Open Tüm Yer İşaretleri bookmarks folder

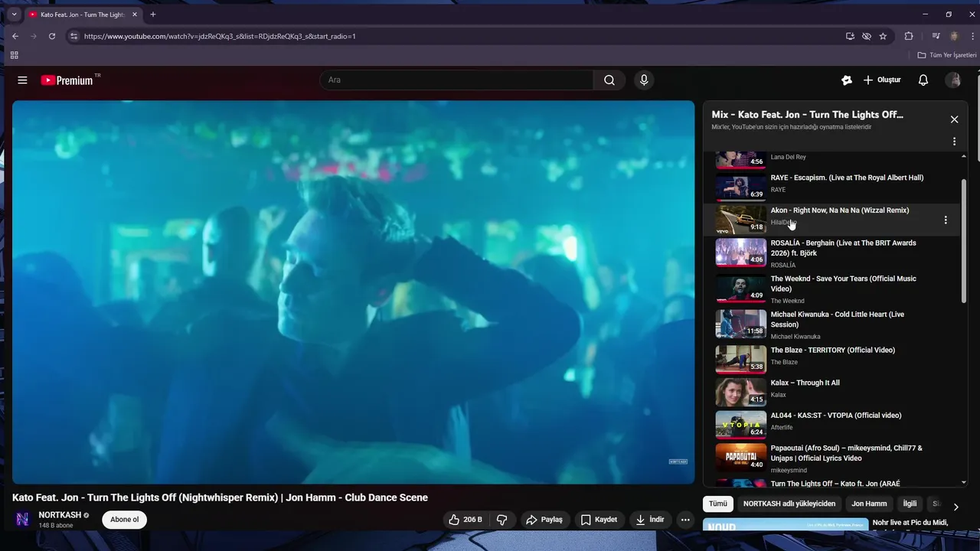[x=947, y=55]
